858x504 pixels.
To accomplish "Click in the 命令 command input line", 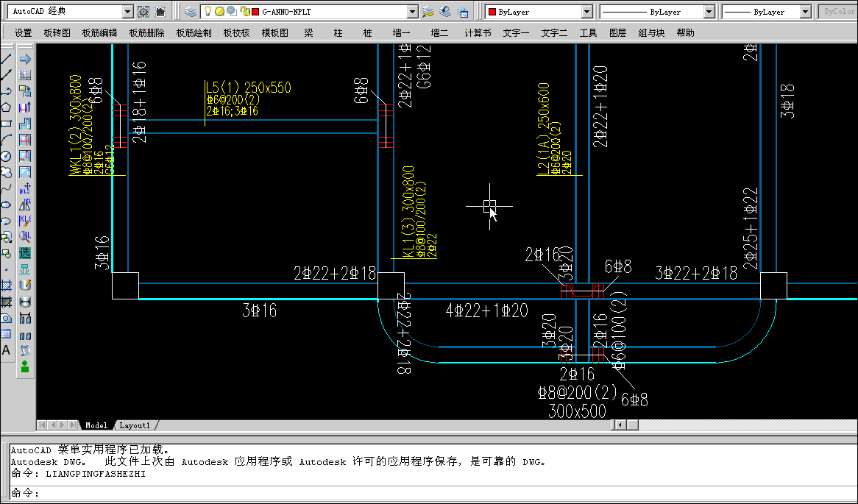I will coord(432,493).
